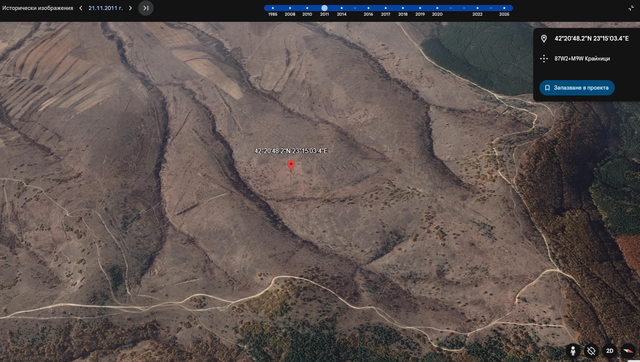Click the plus code 87W2+M9W Крайници

(582, 59)
